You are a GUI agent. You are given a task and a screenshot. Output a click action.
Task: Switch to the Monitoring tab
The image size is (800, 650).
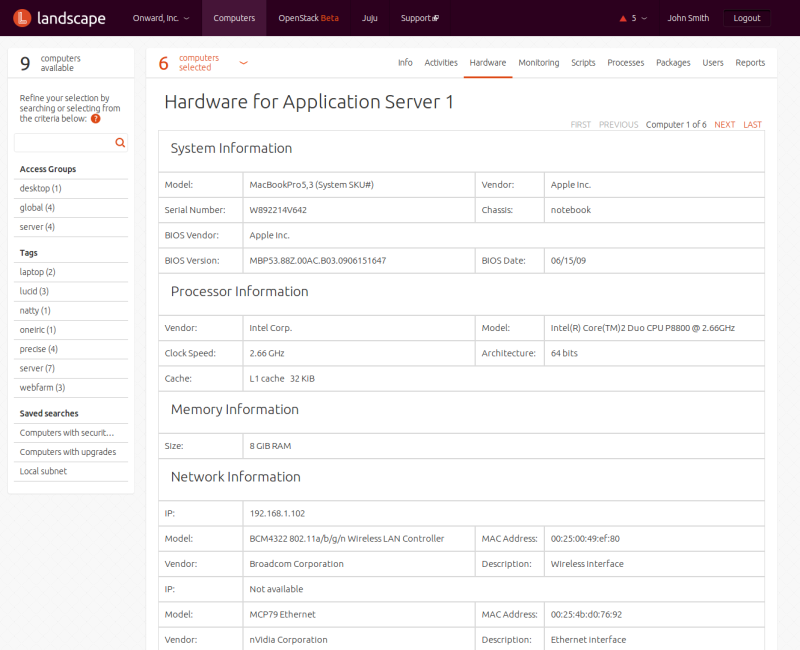538,62
